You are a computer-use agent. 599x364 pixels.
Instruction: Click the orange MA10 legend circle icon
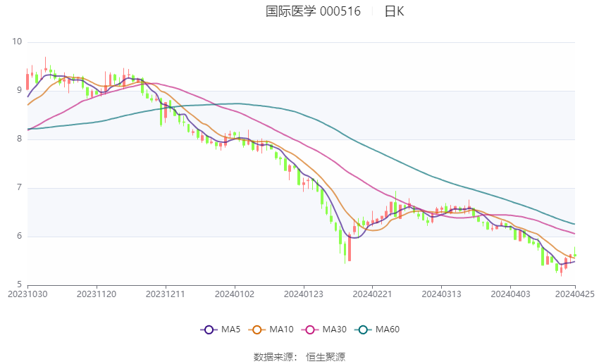point(257,330)
